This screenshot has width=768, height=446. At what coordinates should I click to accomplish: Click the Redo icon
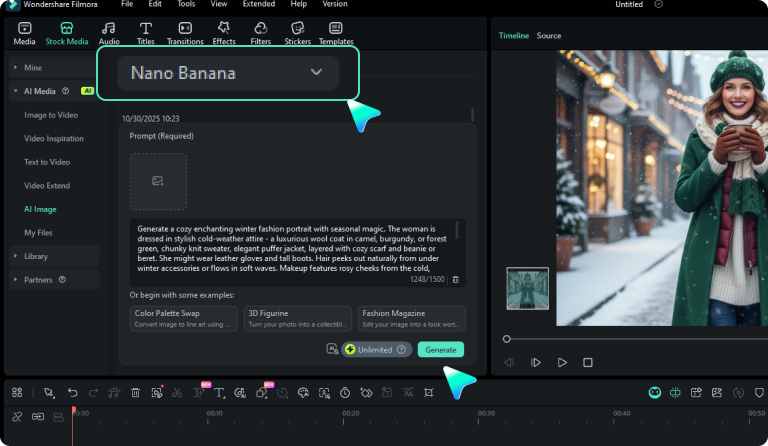click(93, 393)
